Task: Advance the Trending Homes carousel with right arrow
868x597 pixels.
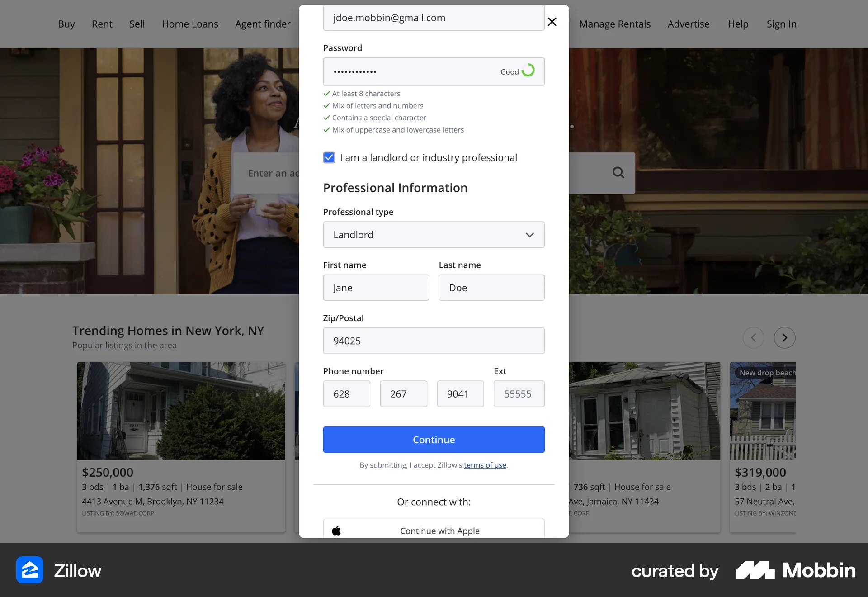Action: pyautogui.click(x=785, y=337)
